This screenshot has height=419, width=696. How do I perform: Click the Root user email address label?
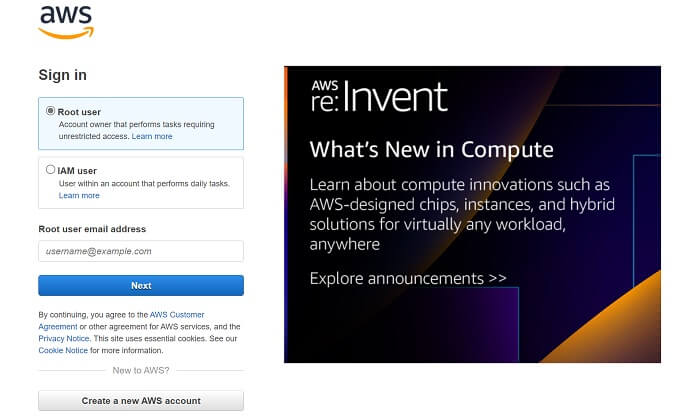pyautogui.click(x=92, y=229)
